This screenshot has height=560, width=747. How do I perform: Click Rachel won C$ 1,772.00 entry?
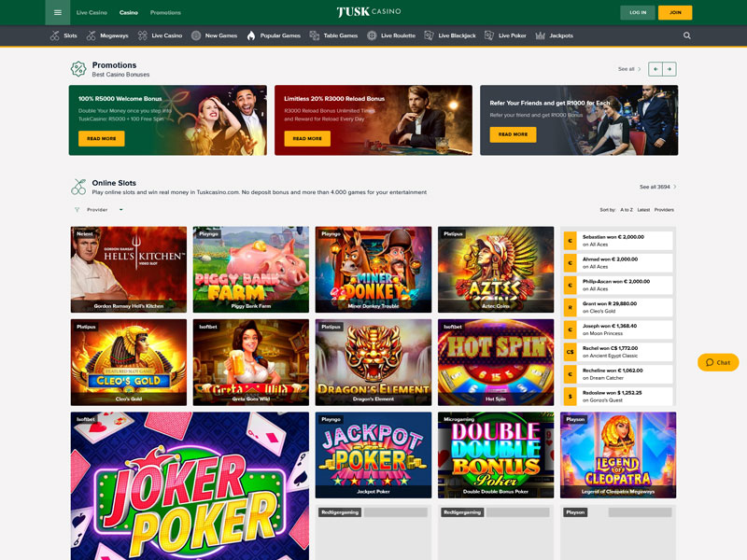(618, 352)
